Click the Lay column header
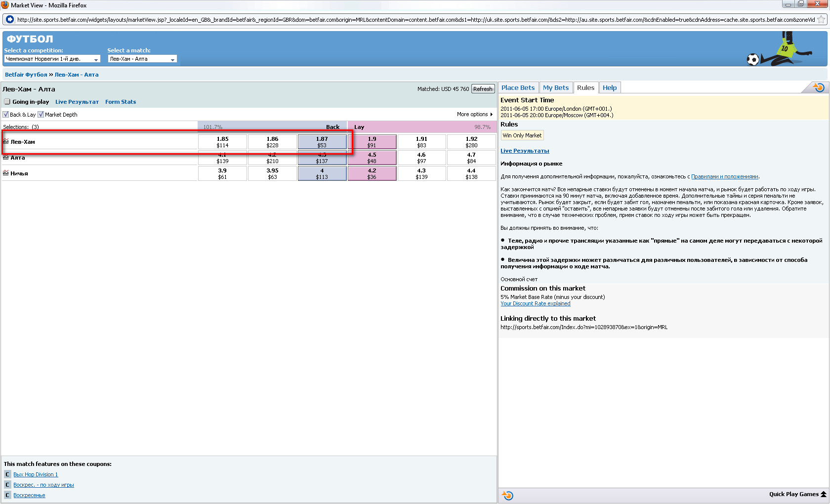 tap(359, 127)
